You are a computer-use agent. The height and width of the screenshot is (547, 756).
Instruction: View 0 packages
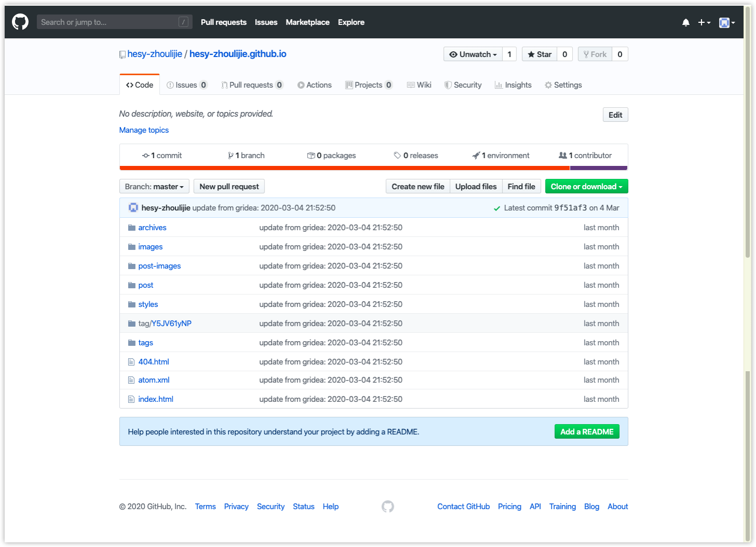click(x=331, y=156)
